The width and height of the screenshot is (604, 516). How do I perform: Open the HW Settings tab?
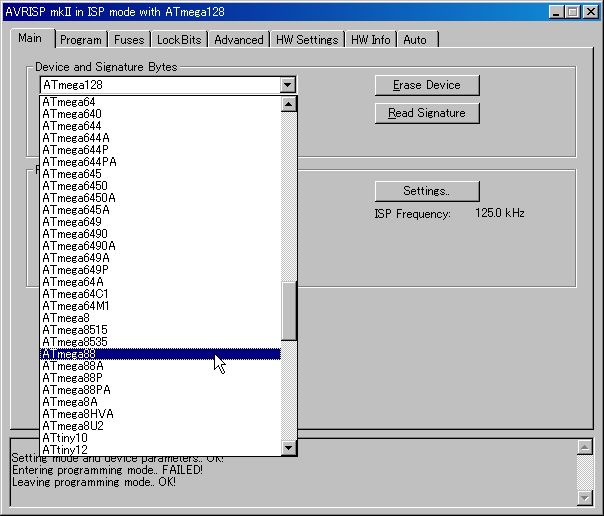click(307, 40)
